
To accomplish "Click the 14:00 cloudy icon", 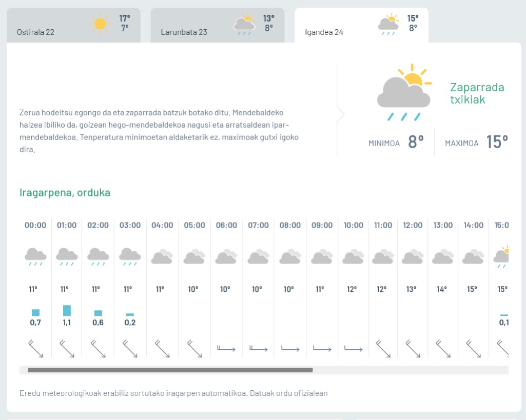I will coord(473,256).
